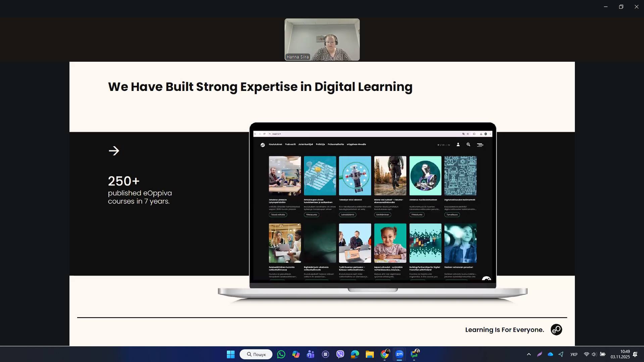Launch Copilot from the taskbar
Image resolution: width=644 pixels, height=362 pixels.
pos(296,354)
